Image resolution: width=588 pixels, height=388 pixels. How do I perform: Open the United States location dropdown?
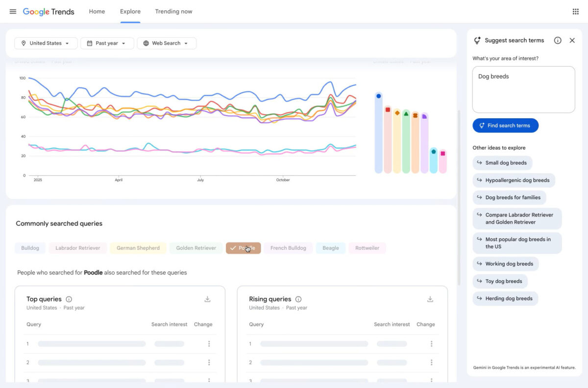[46, 43]
